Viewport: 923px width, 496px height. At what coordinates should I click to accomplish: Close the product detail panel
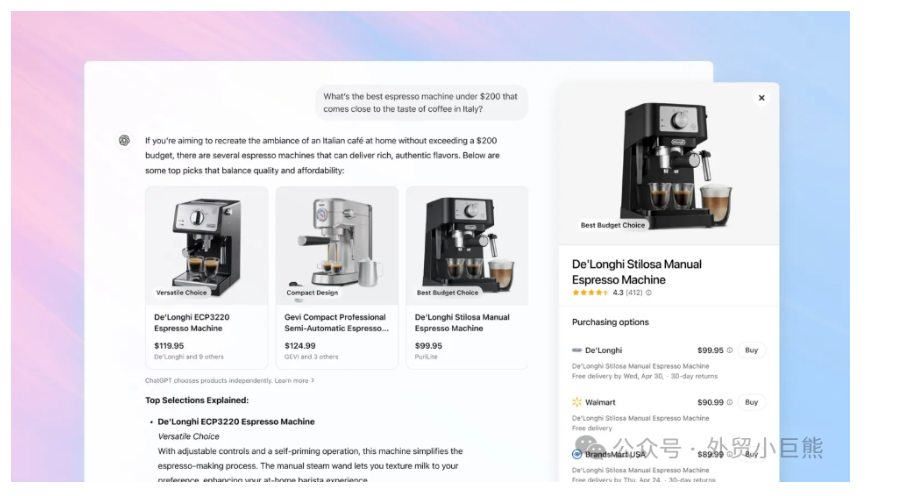click(x=761, y=98)
